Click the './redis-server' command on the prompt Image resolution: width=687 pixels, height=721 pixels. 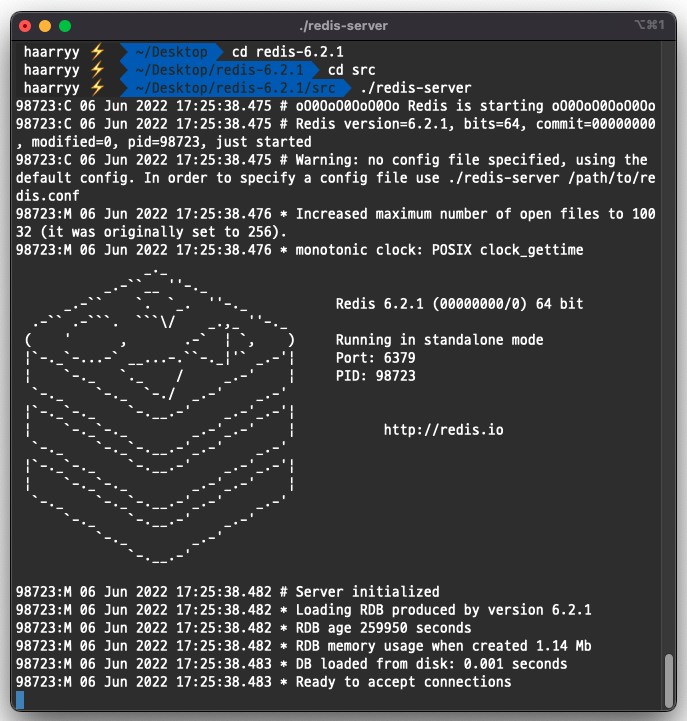(416, 88)
